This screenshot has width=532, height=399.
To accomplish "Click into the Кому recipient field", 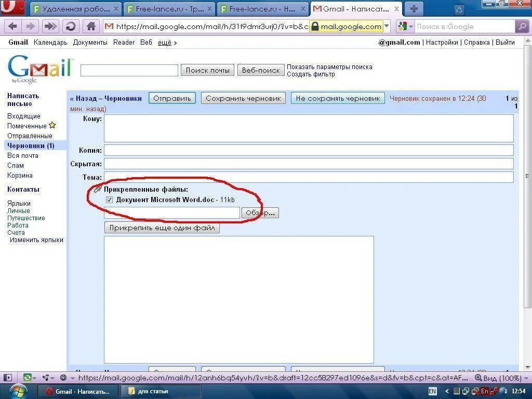I will [309, 128].
